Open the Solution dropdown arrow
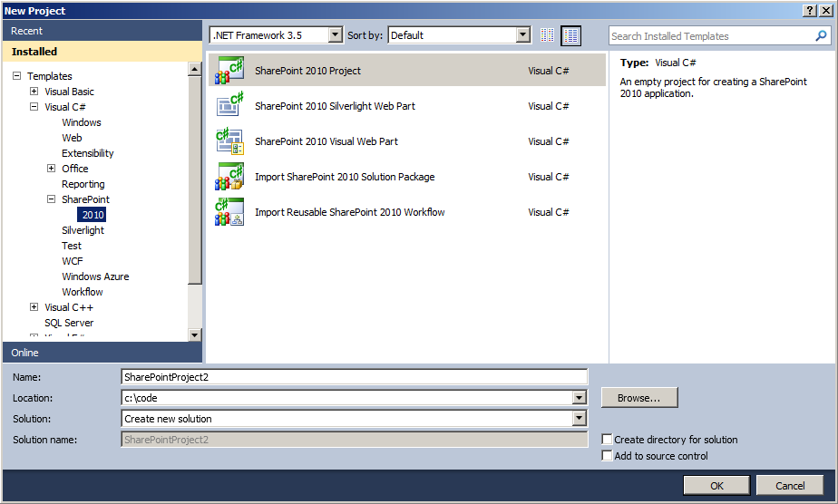This screenshot has width=838, height=504. (579, 419)
